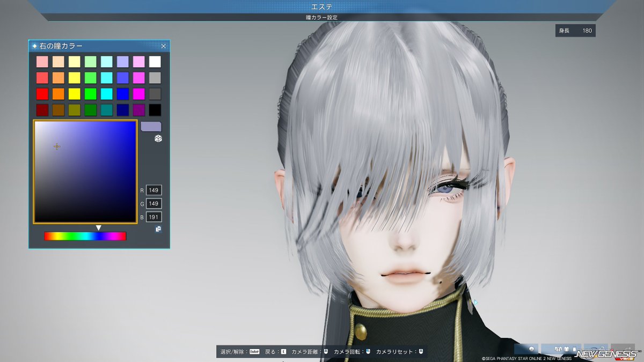644x362 pixels.
Task: Click the カメラ回転 hint
Action: tap(352, 352)
